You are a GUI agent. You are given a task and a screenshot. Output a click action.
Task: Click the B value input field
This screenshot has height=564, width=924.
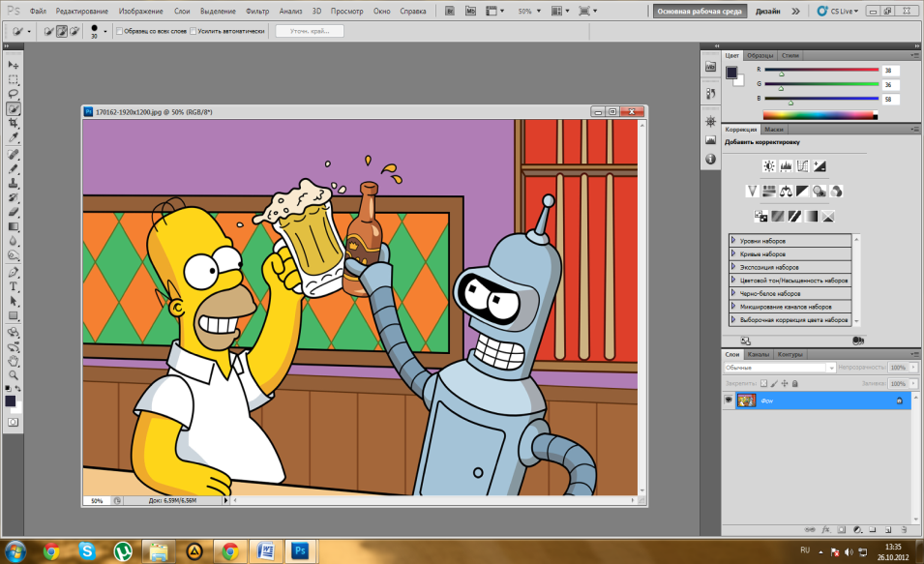[890, 99]
